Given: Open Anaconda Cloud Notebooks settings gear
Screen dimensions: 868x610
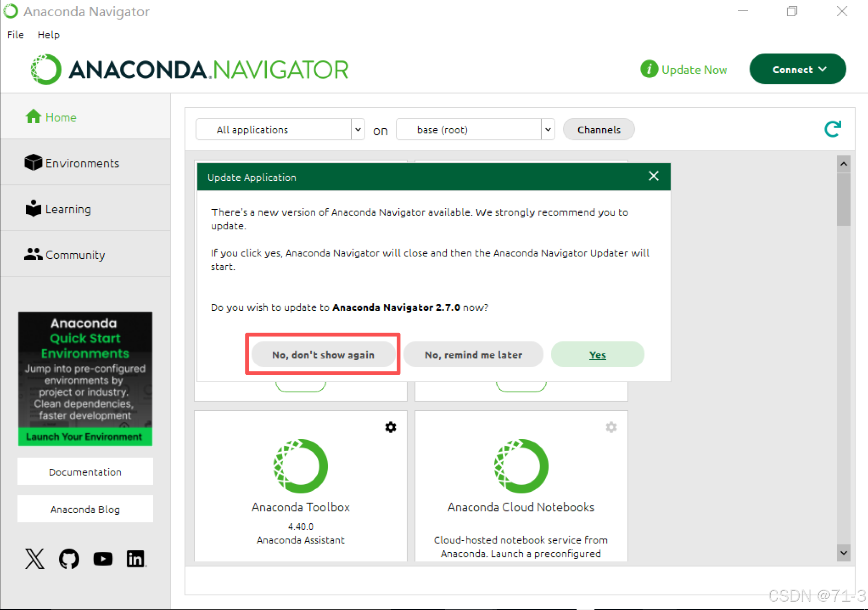Looking at the screenshot, I should click(x=611, y=427).
